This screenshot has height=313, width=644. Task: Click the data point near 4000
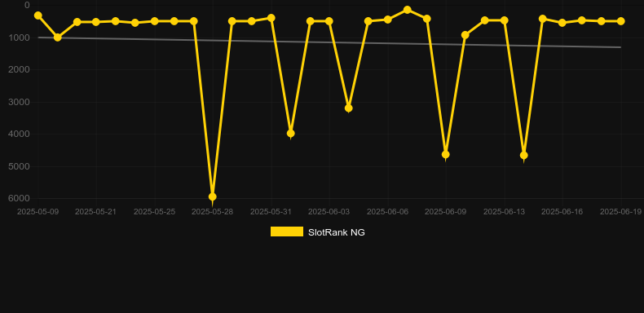point(290,133)
